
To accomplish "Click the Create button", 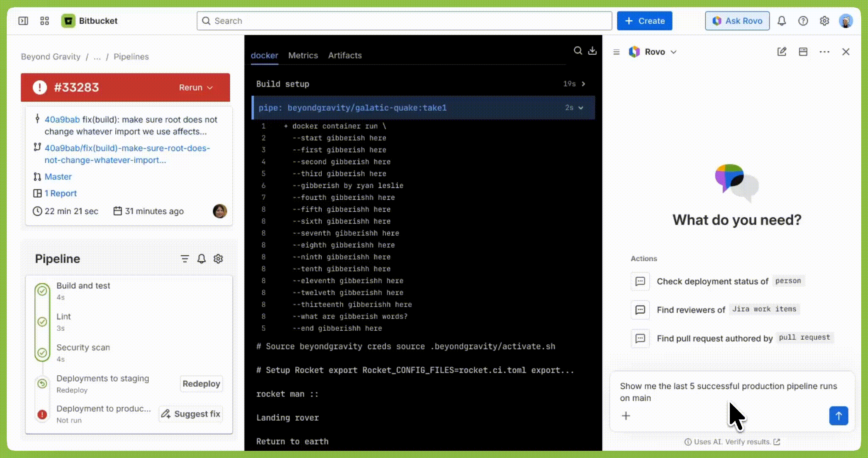I will (644, 21).
